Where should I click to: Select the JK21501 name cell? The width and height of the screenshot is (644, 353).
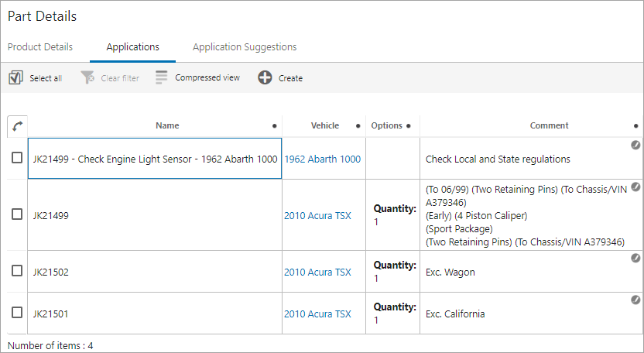coord(155,314)
